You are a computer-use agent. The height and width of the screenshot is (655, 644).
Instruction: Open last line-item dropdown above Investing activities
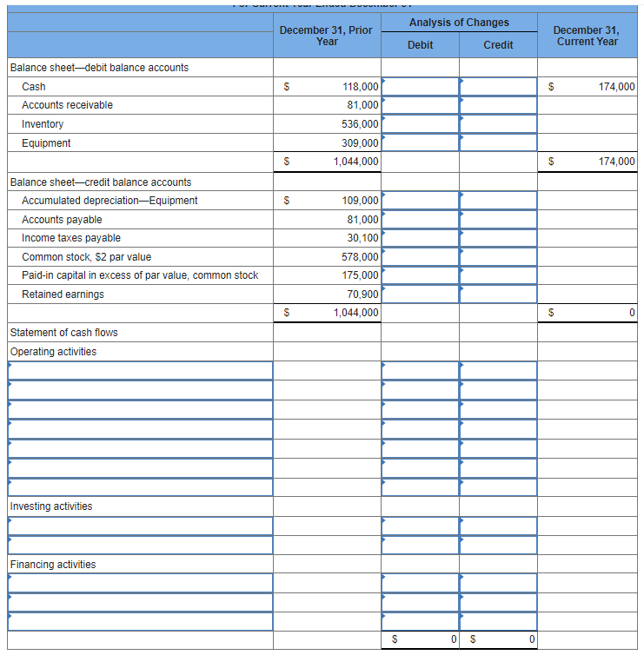[140, 487]
